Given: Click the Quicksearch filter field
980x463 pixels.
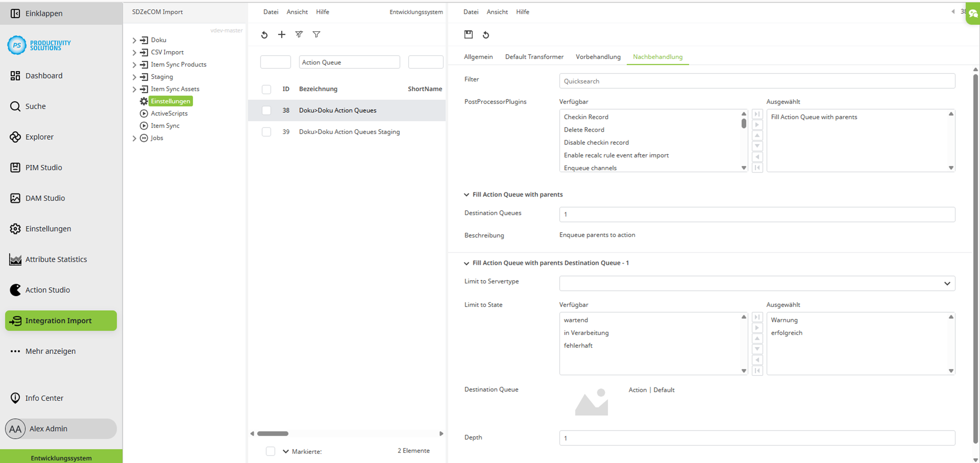Looking at the screenshot, I should (757, 81).
